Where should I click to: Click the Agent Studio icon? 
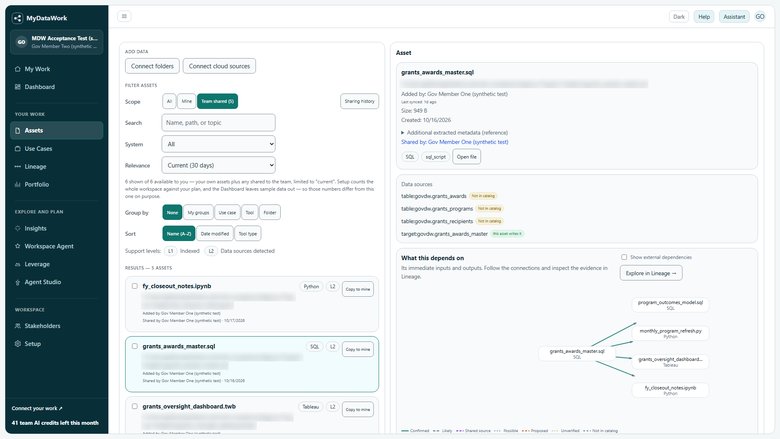click(18, 282)
